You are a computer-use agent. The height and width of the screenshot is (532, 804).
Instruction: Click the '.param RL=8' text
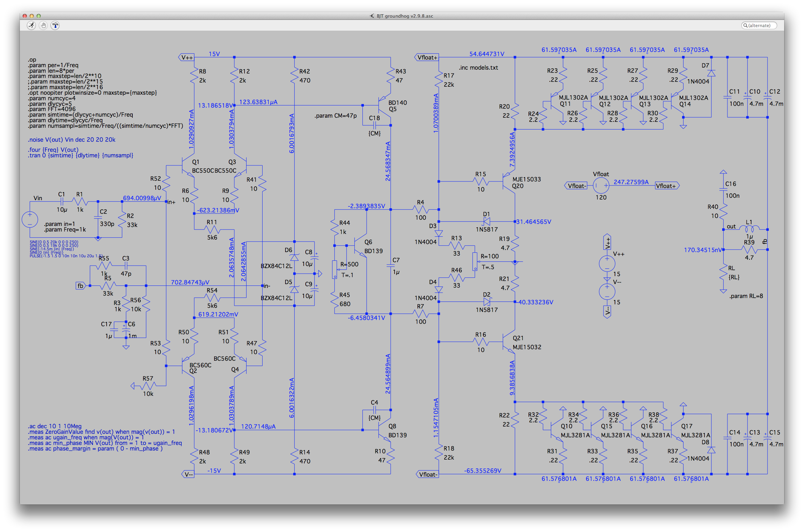coord(746,296)
